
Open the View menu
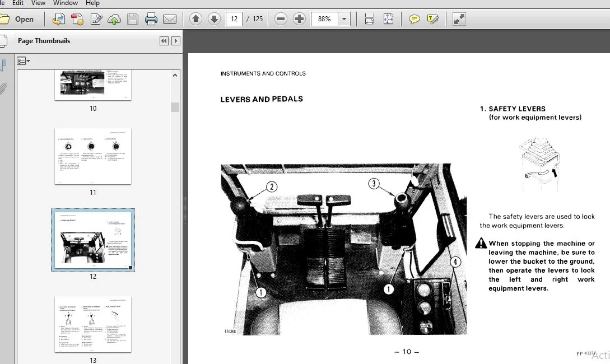click(x=38, y=3)
